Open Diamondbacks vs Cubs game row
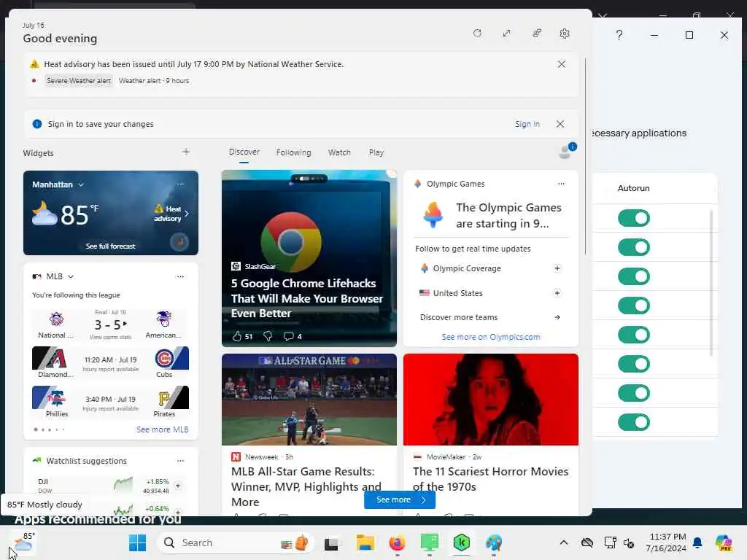747x560 pixels. (x=111, y=362)
